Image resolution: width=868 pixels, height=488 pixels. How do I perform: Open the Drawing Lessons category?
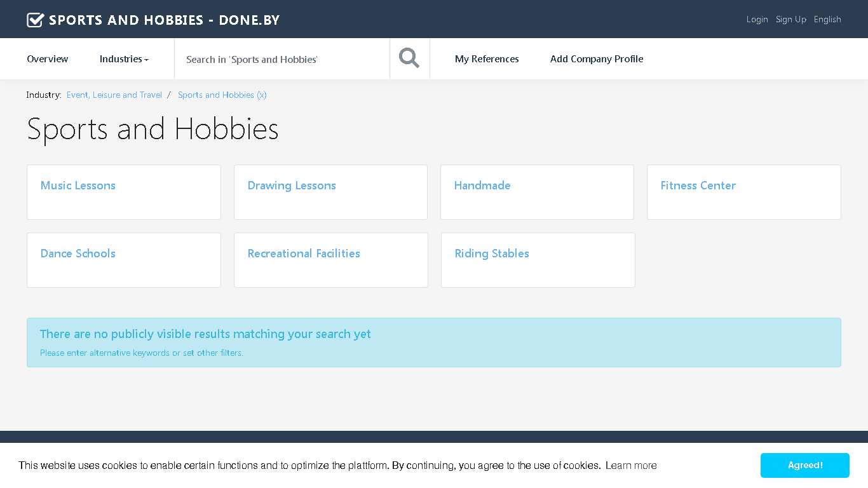[292, 186]
